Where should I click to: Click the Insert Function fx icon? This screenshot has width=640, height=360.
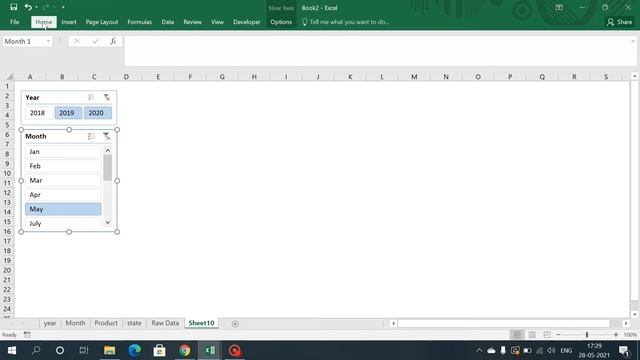tap(113, 41)
